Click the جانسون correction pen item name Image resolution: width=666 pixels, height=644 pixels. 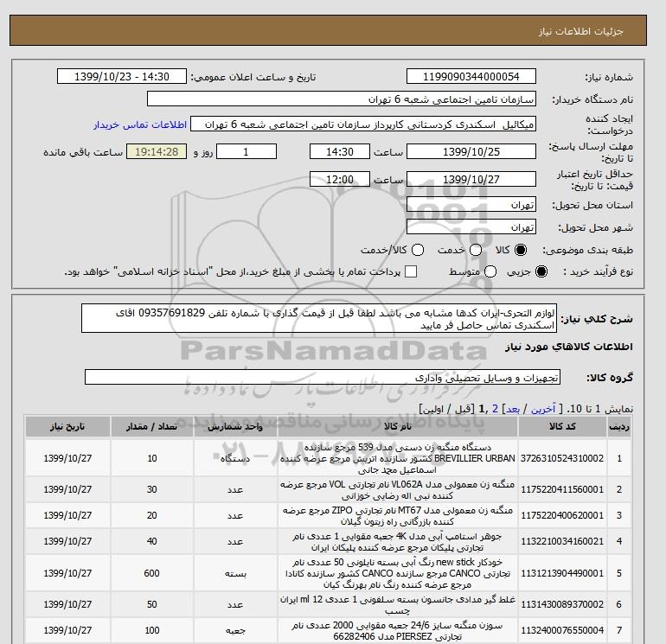[398, 605]
